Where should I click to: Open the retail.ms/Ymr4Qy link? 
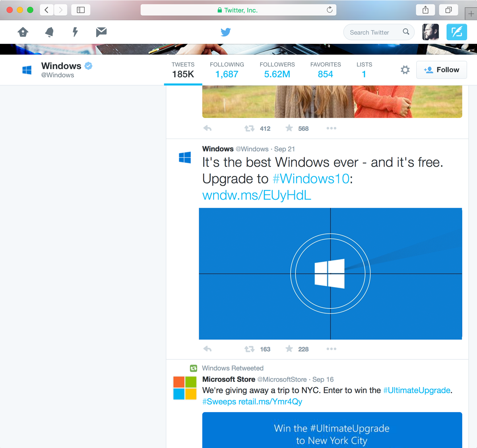(270, 401)
